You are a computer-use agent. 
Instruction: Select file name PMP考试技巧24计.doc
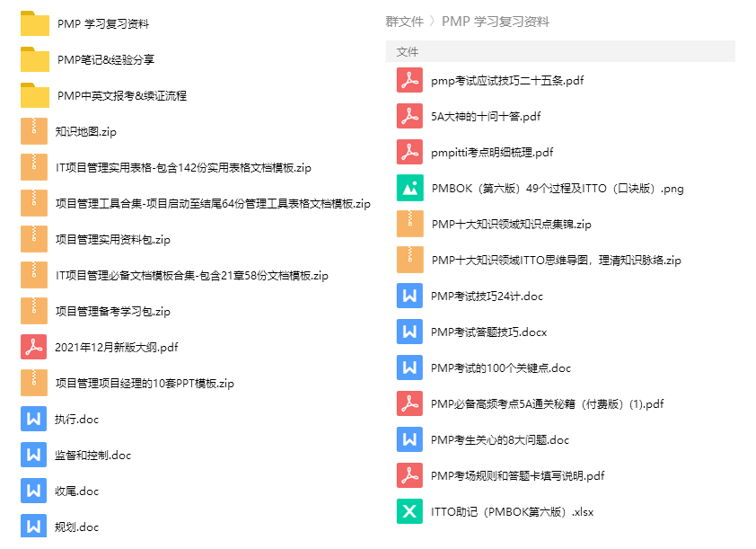(x=487, y=297)
